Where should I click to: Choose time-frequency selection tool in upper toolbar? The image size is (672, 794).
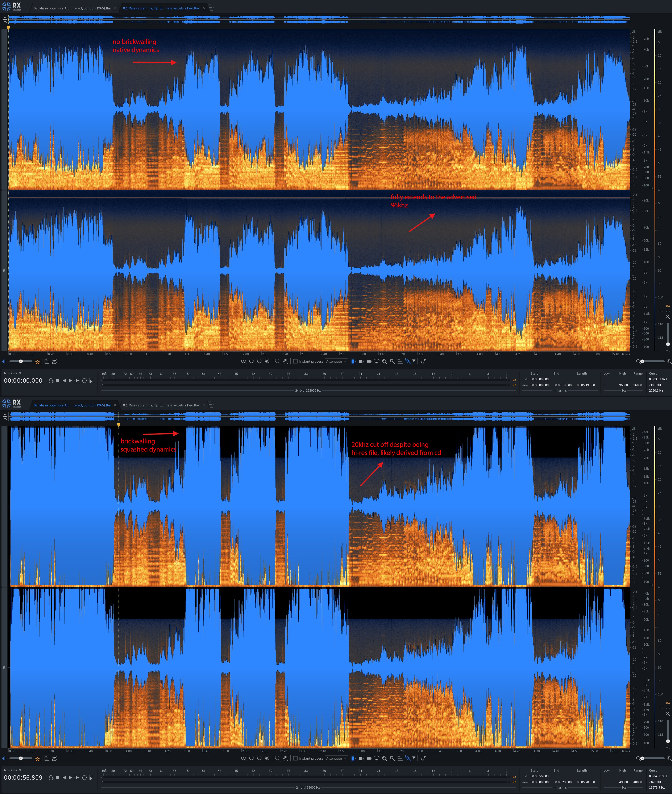coord(360,361)
